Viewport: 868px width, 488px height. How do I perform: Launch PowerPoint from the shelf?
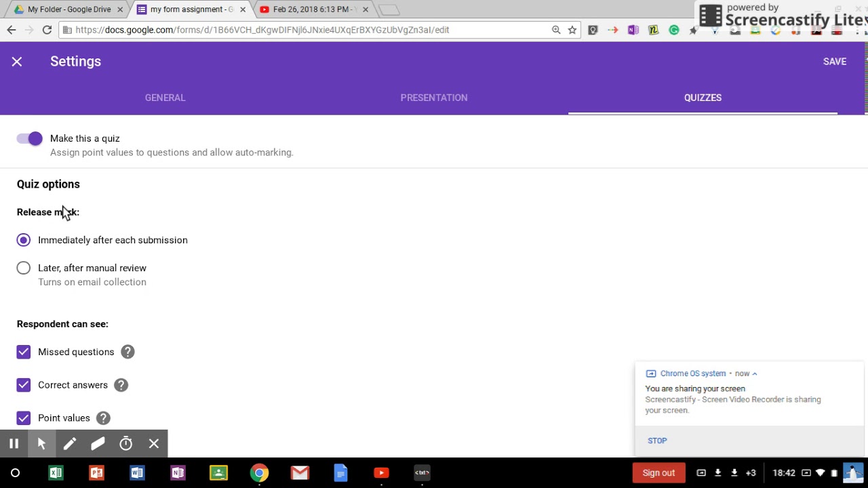tap(96, 473)
